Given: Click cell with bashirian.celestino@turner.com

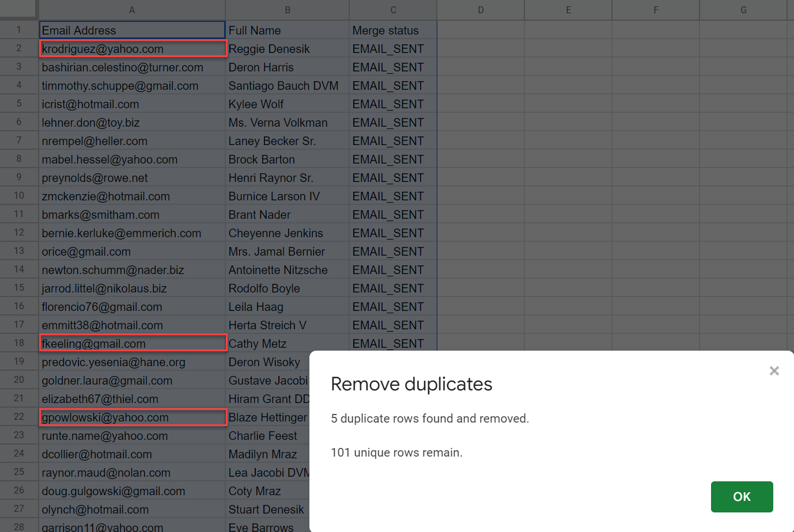Looking at the screenshot, I should click(132, 67).
